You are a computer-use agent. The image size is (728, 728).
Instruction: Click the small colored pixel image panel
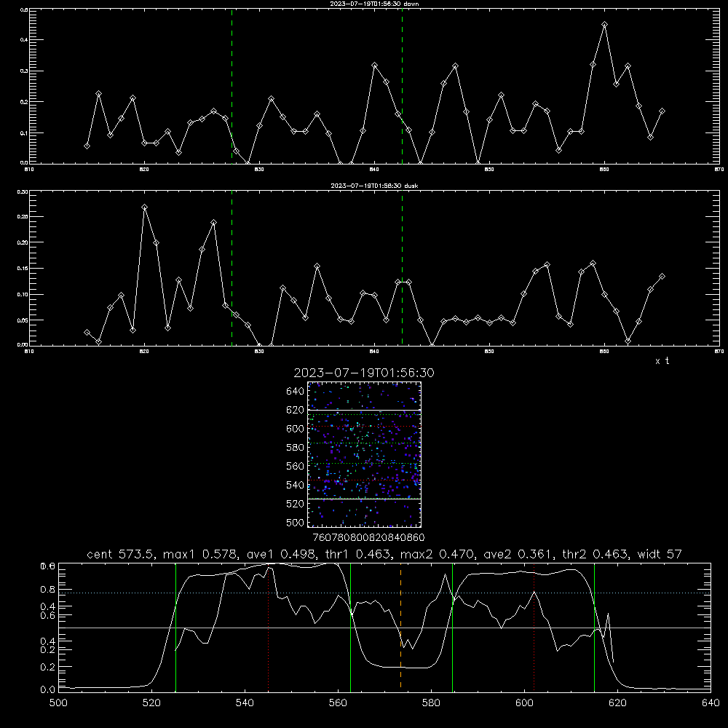pos(364,454)
